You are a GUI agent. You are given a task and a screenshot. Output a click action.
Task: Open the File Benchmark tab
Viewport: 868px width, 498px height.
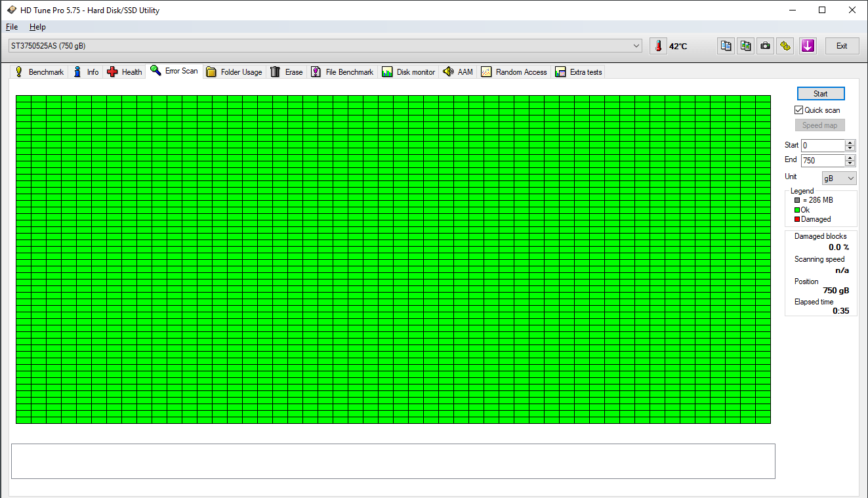pyautogui.click(x=342, y=72)
